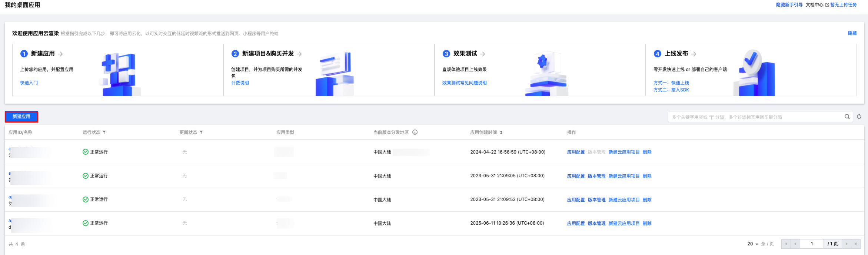Viewport: 868px width, 255px height.
Task: Click 方式二: 接入SDK link
Action: [x=671, y=90]
